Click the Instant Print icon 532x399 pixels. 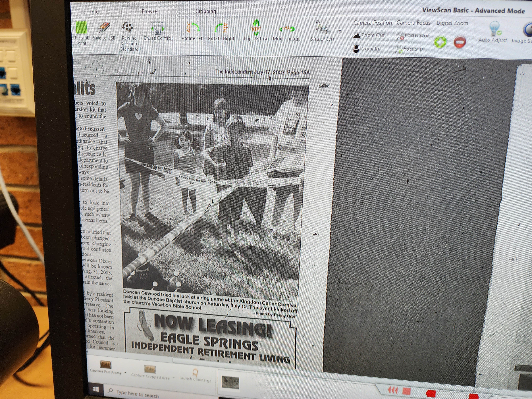[81, 28]
